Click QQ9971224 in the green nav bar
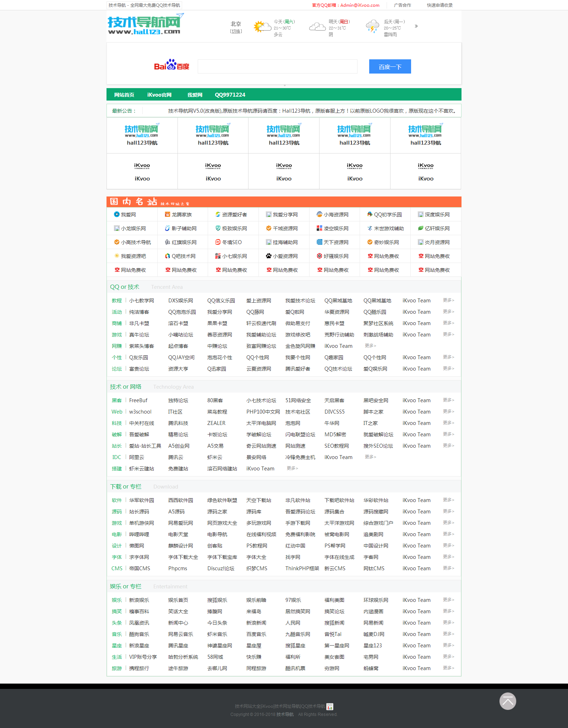568x728 pixels. pyautogui.click(x=230, y=95)
